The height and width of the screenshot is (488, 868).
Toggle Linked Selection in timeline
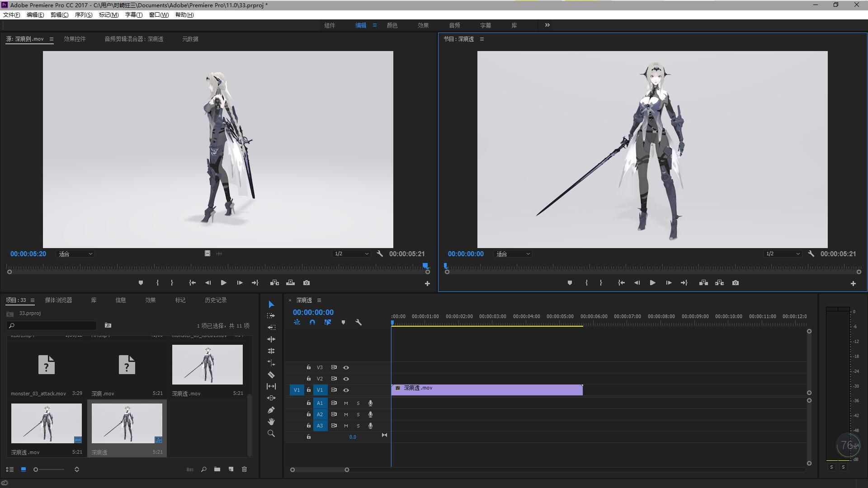pyautogui.click(x=328, y=323)
